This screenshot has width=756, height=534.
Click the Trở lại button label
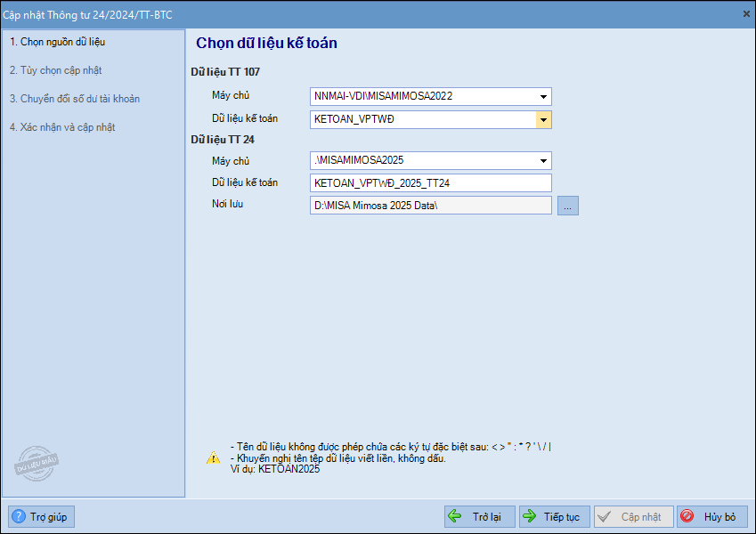coord(487,517)
